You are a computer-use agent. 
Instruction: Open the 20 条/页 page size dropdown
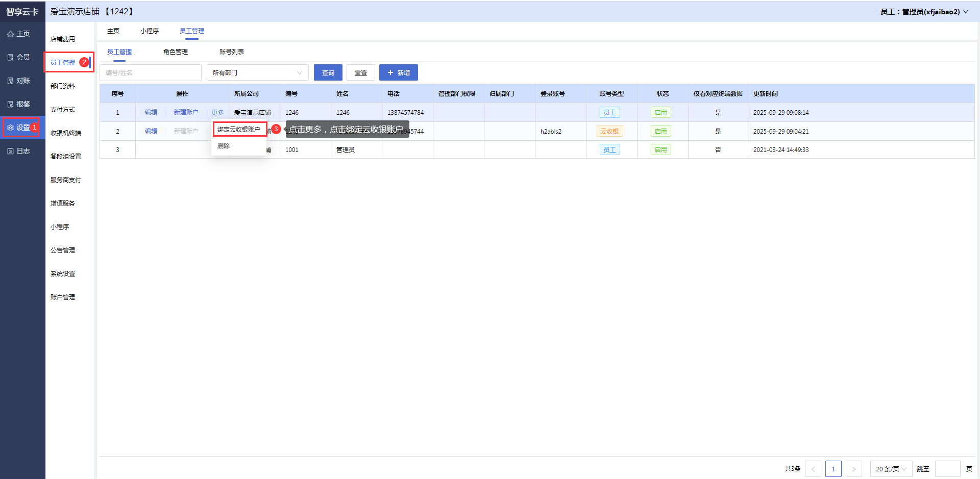click(x=891, y=469)
